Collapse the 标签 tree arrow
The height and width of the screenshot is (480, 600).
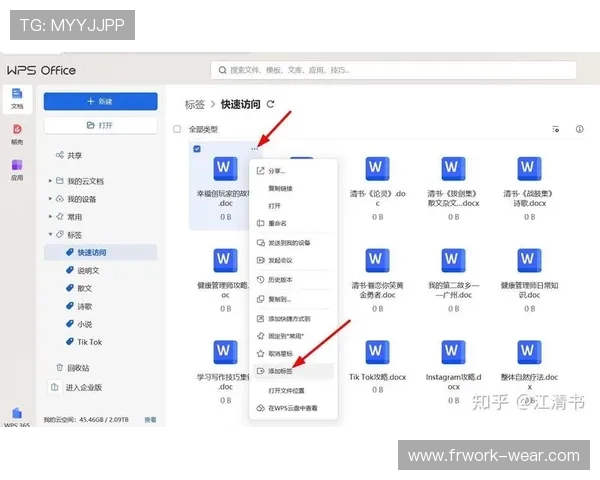[x=50, y=234]
